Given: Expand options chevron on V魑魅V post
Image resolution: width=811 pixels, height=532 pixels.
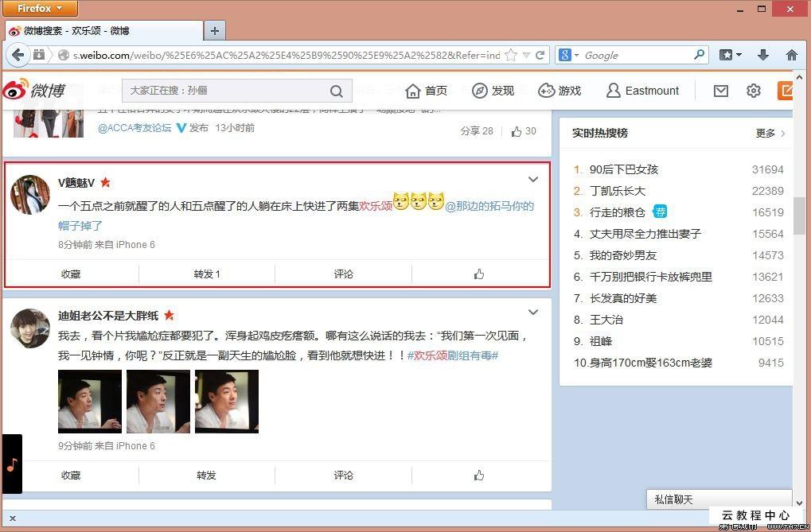Looking at the screenshot, I should 533,180.
